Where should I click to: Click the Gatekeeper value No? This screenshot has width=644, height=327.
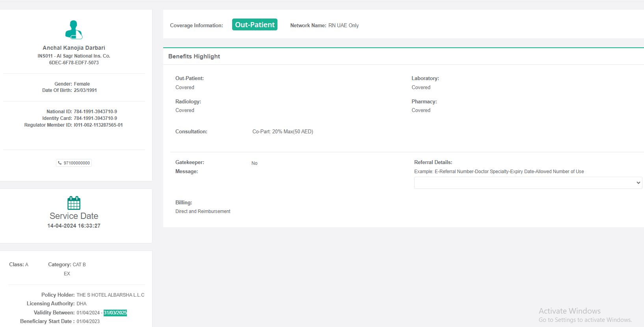[254, 163]
